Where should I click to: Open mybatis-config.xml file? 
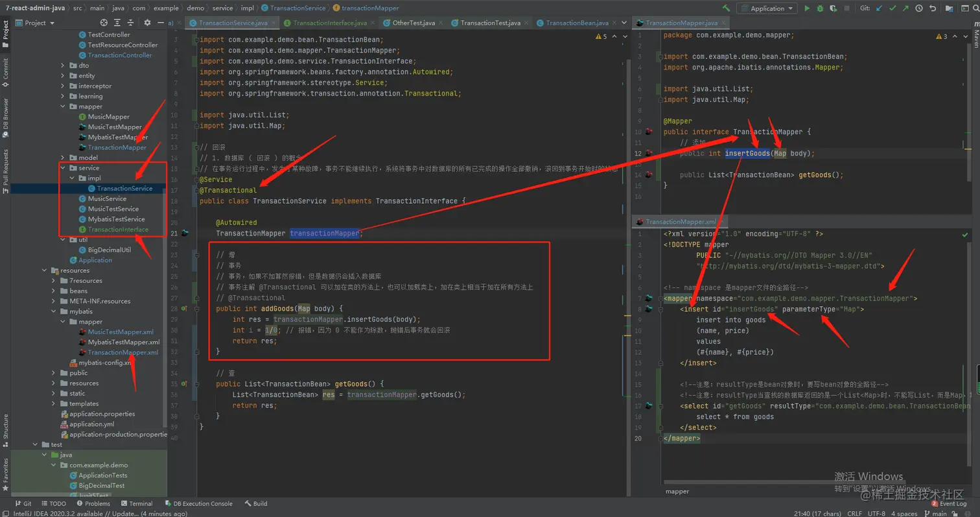coord(104,363)
